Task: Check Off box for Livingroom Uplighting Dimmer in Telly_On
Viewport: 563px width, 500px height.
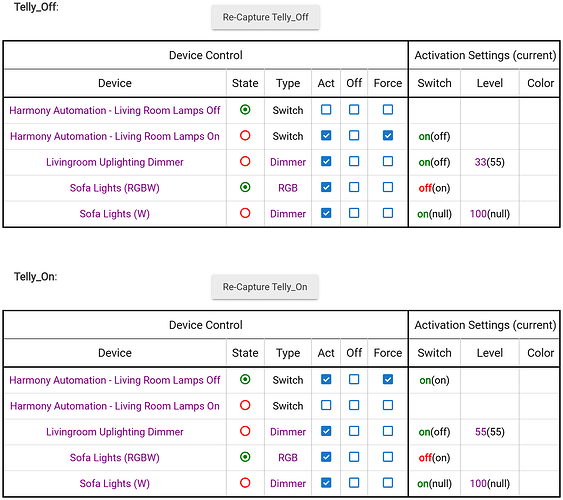Action: (x=354, y=431)
